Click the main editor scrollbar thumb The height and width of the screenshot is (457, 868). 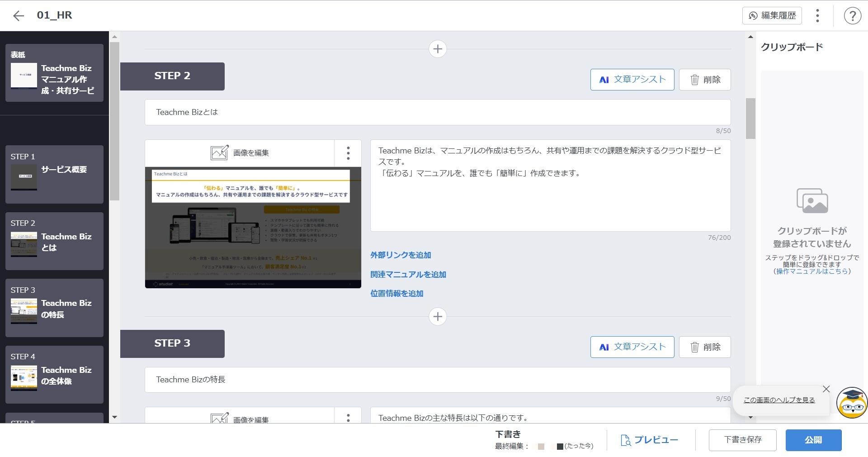tap(750, 119)
